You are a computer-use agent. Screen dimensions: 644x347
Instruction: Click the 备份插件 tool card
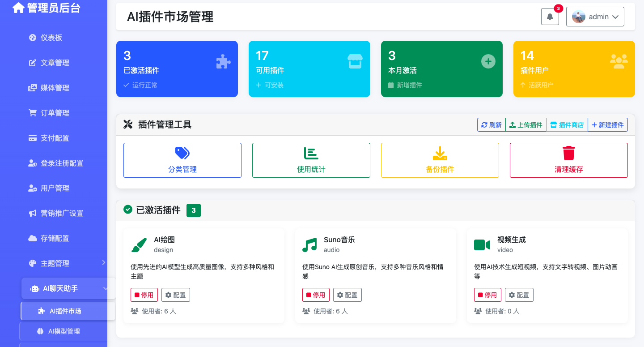point(440,160)
